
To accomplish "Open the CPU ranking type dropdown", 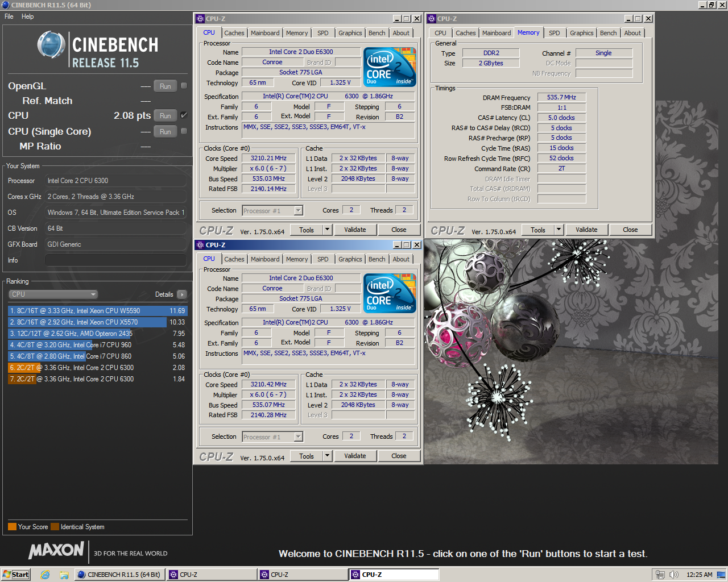I will 53,294.
